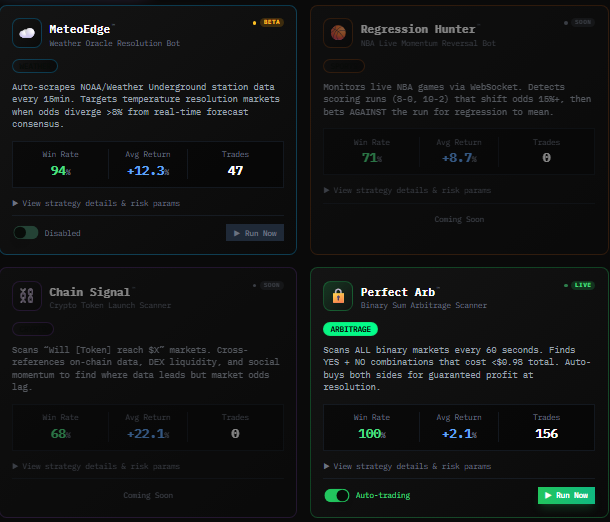Viewport: 610px width, 522px height.
Task: Click the MeteoEdge cloud icon
Action: (x=27, y=33)
